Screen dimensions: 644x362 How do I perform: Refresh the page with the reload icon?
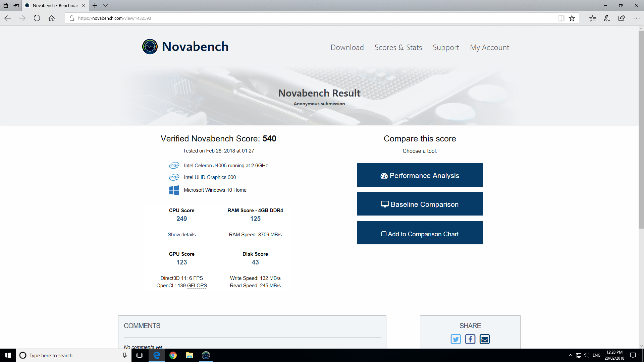[x=37, y=18]
